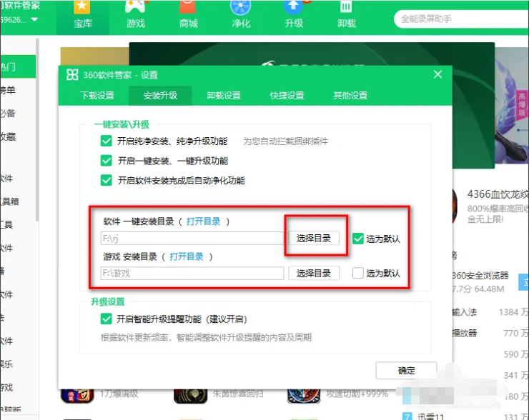The image size is (529, 420).
Task: Check 选为默认 for the 游戏 install directory
Action: (x=358, y=273)
